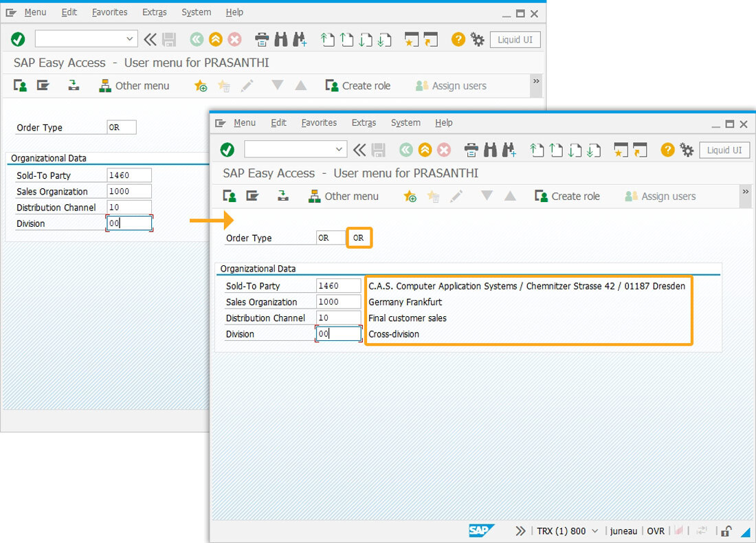
Task: Click the Order Type field in back window
Action: click(x=122, y=127)
